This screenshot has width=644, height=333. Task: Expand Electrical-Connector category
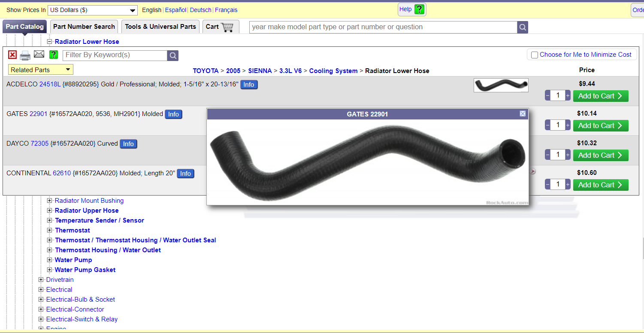41,309
